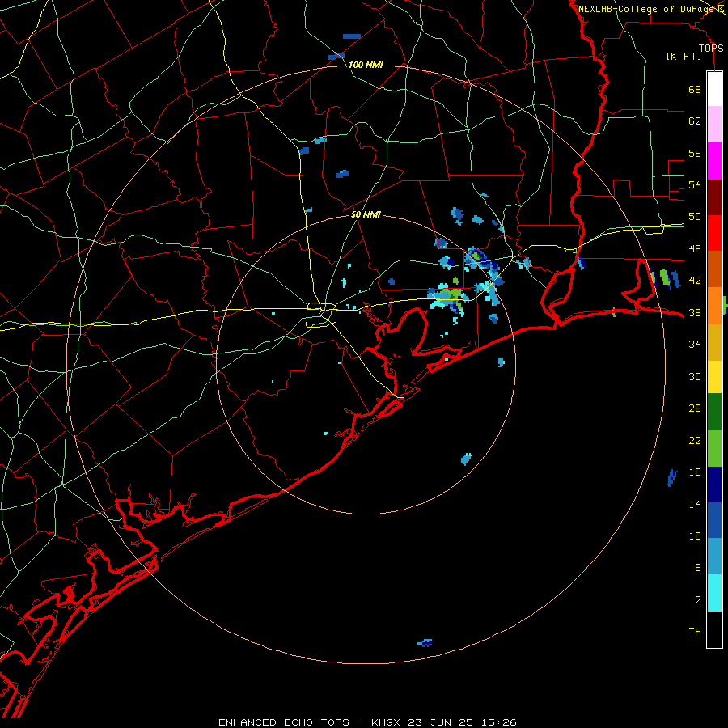This screenshot has height=728, width=728.
Task: Click the '58' legend value
Action: pos(695,153)
